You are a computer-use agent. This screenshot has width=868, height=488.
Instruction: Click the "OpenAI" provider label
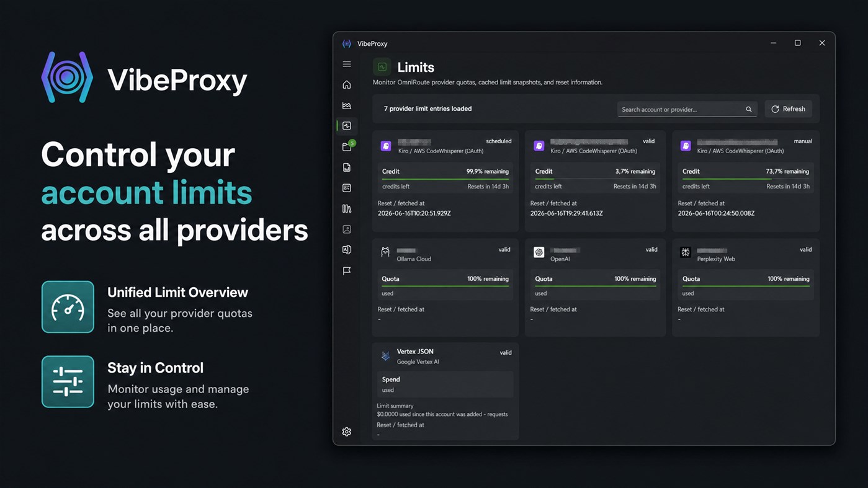(x=560, y=259)
